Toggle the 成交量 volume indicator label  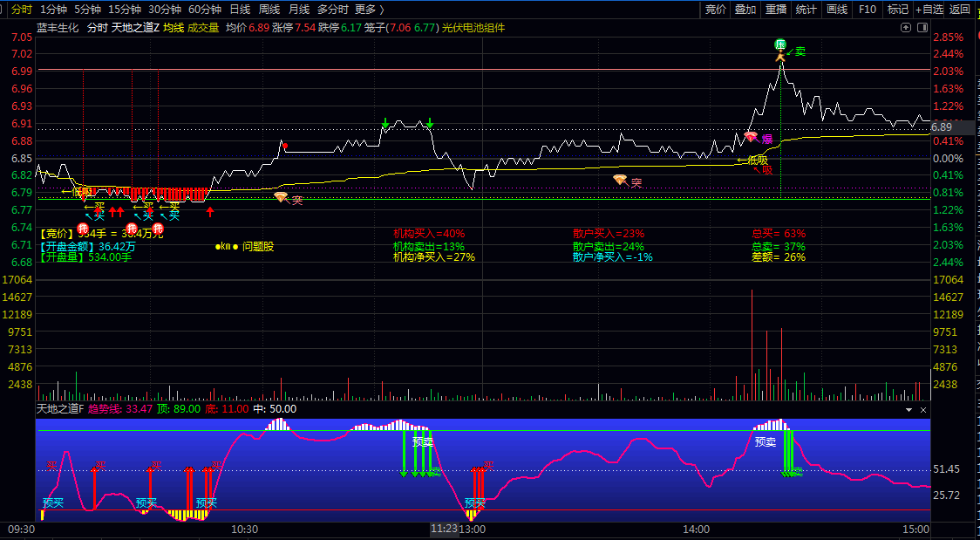click(203, 28)
